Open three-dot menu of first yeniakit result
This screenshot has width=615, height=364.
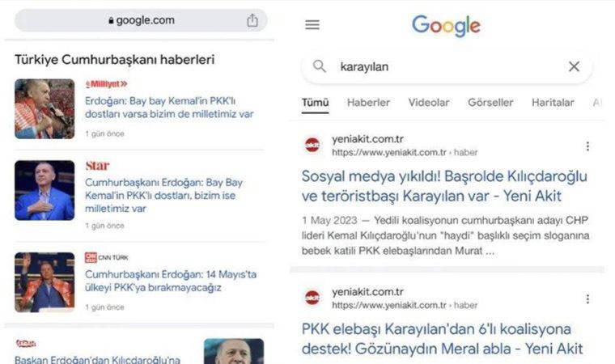pos(587,146)
